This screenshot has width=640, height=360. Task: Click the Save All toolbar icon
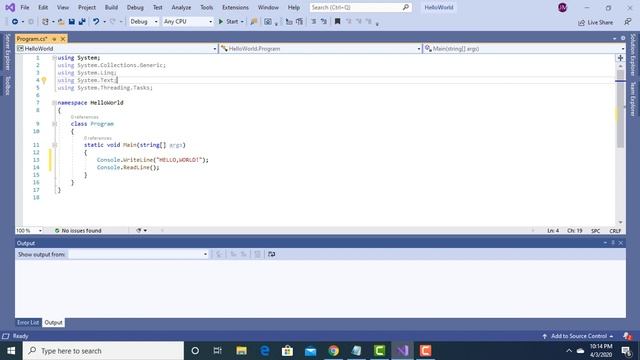point(82,22)
